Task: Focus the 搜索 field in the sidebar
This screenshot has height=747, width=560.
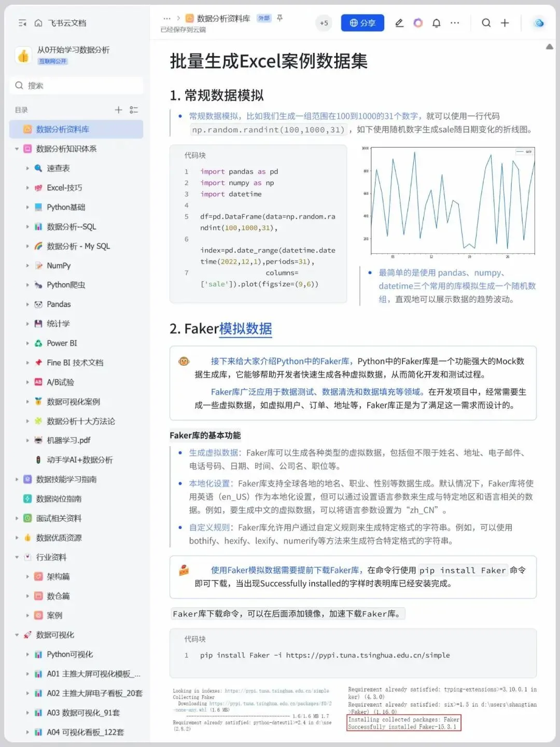Action: (x=76, y=86)
